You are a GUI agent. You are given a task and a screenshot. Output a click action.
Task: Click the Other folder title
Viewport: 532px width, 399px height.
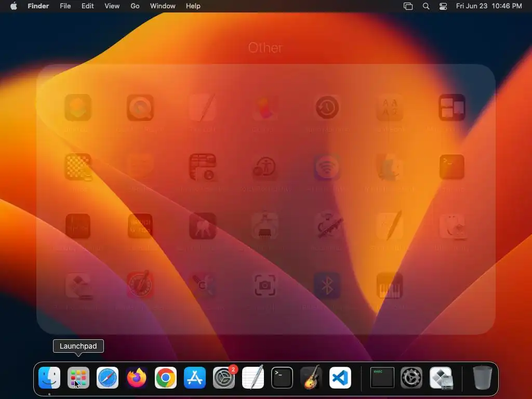pyautogui.click(x=265, y=48)
